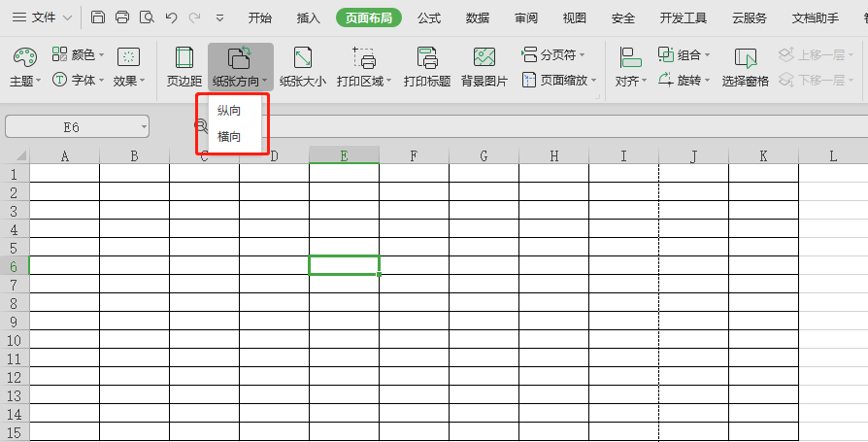This screenshot has width=868, height=442.
Task: Open the Name Box dropdown showing E6
Action: click(x=144, y=126)
